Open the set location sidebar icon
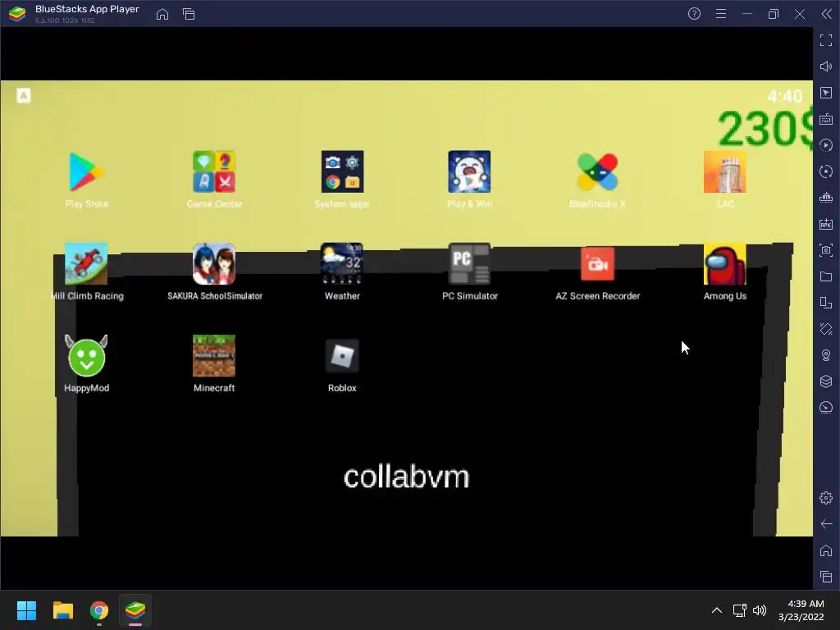Screen dimensions: 840x630 pos(826,355)
